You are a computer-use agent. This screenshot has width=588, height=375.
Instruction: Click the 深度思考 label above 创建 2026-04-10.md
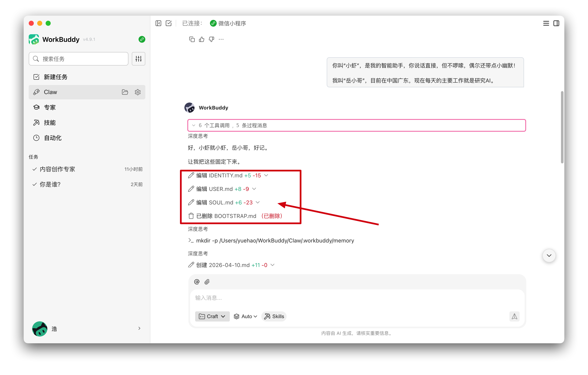tap(198, 254)
